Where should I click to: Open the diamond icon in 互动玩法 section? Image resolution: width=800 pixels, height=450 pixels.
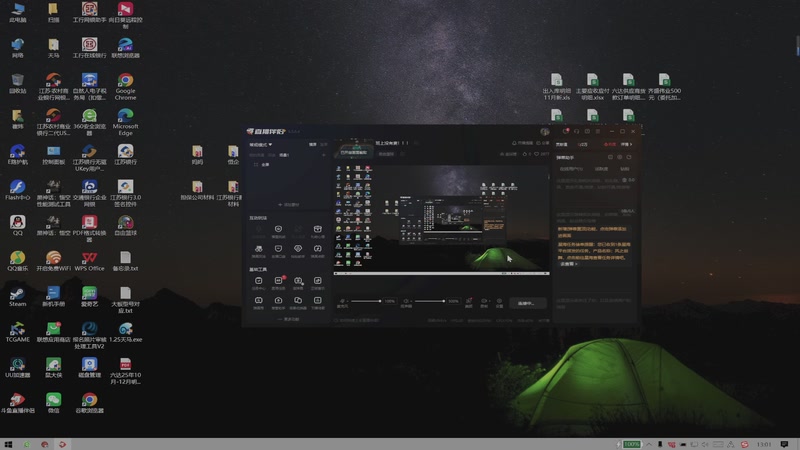coord(298,249)
